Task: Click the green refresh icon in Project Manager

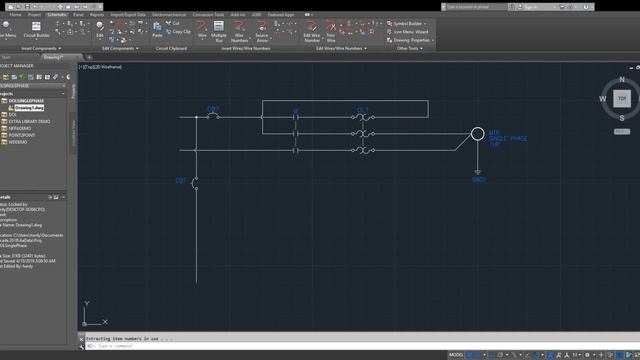Action: (22, 77)
